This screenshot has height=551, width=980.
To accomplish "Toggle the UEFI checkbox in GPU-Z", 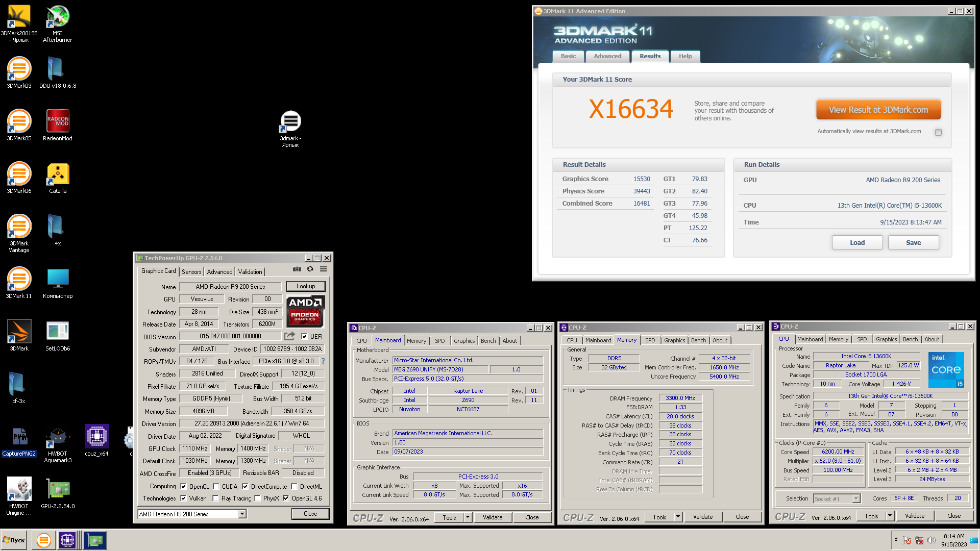I will (304, 336).
